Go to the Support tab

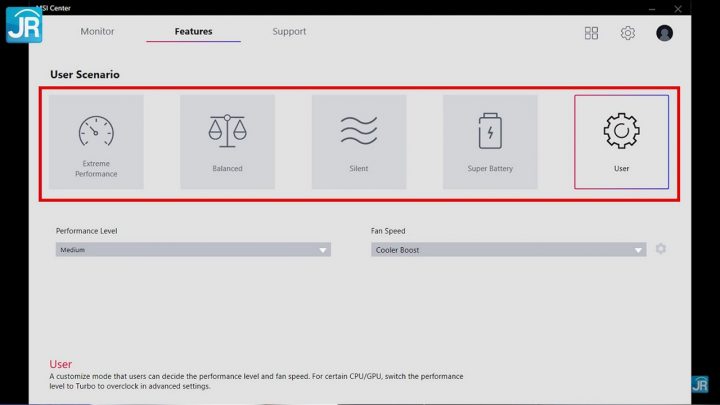(290, 31)
